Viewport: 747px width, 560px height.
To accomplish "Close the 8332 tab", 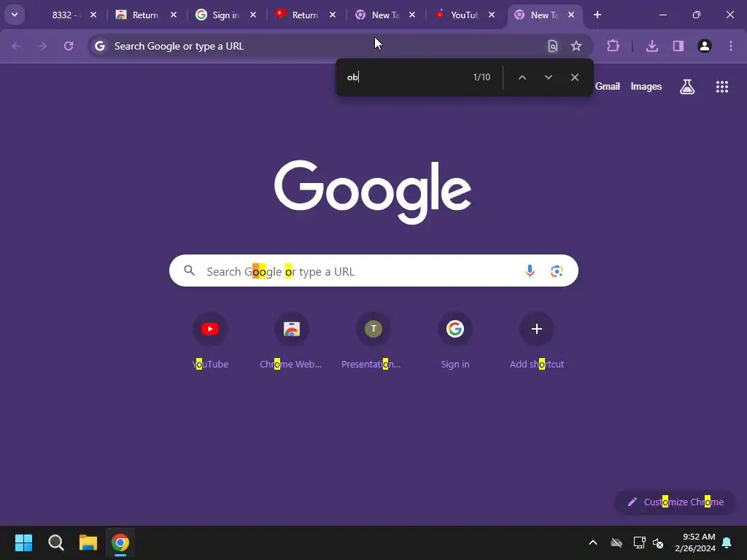I will [x=93, y=15].
